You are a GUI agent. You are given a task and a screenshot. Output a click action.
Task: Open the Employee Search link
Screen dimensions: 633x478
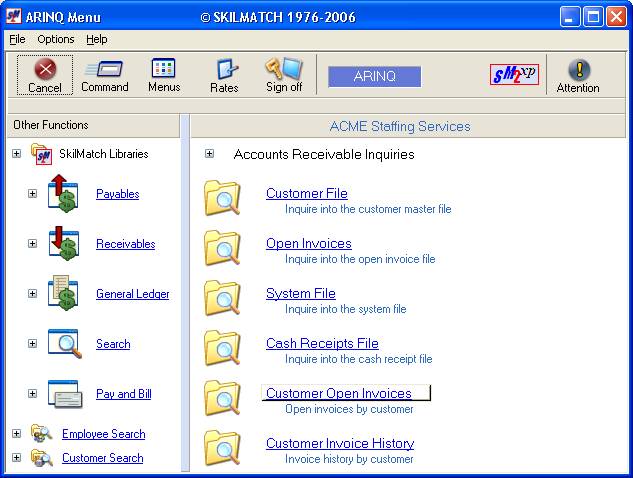tap(104, 434)
